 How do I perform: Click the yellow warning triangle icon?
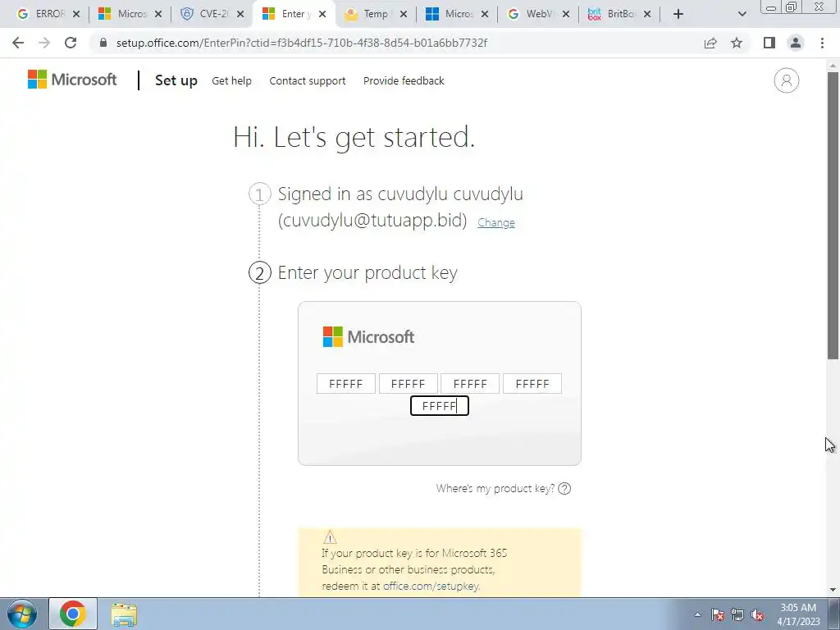[330, 536]
